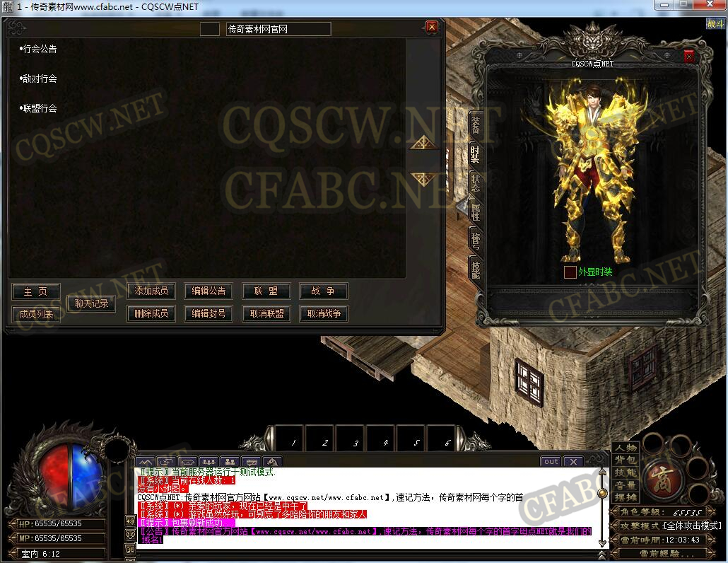
Task: Open 技能 entry in bottom-right menu
Action: pos(626,472)
